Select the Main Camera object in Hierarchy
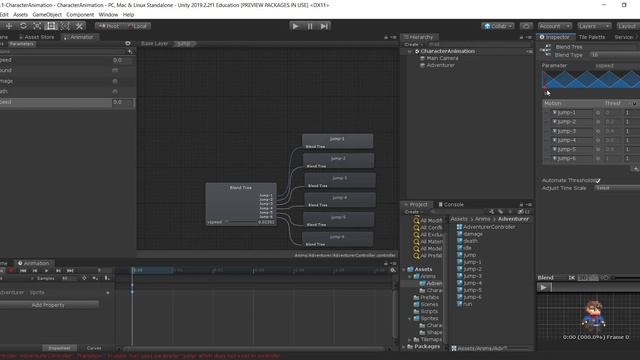Image resolution: width=640 pixels, height=360 pixels. (442, 58)
